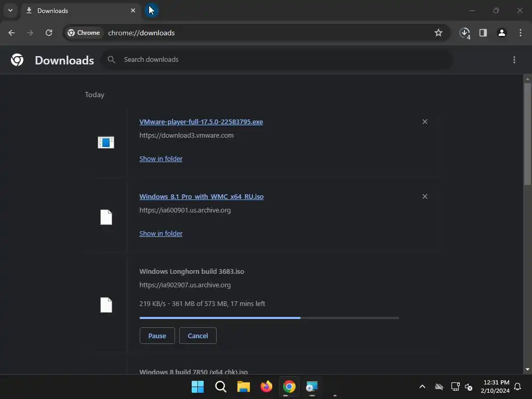This screenshot has width=532, height=399.
Task: Open the notification bell in taskbar
Action: pyautogui.click(x=518, y=387)
